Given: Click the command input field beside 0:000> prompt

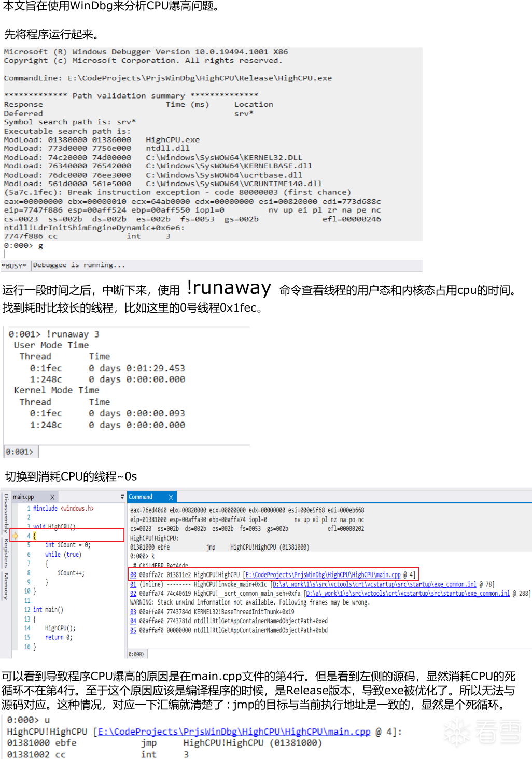Looking at the screenshot, I should coord(339,654).
